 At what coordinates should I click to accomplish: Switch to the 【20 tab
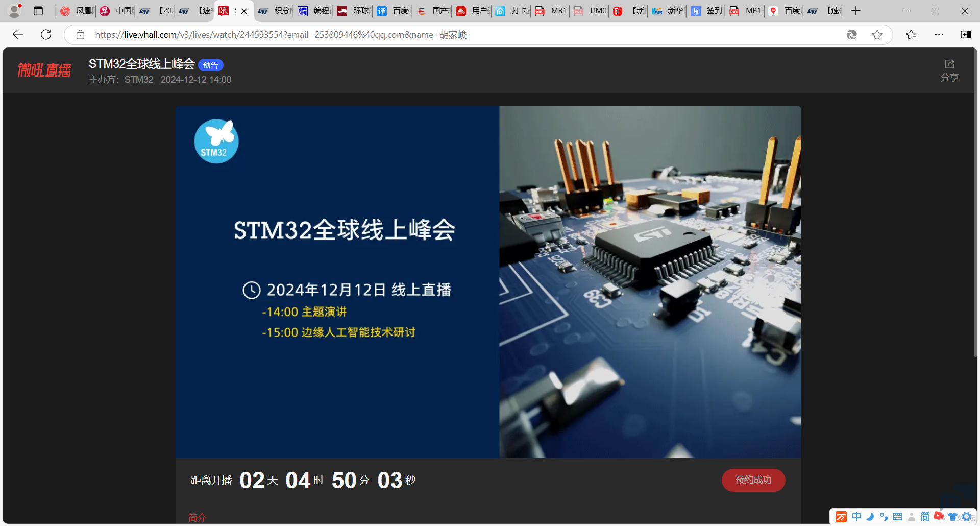tap(156, 11)
